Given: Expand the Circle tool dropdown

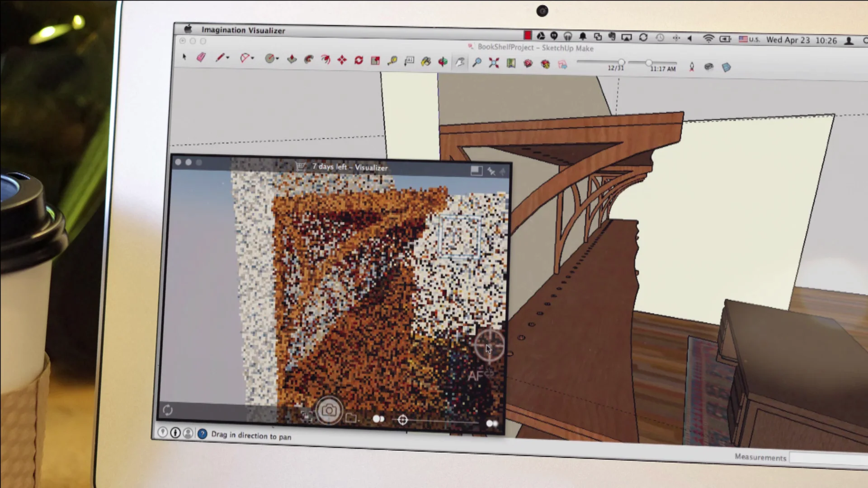Looking at the screenshot, I should (277, 58).
